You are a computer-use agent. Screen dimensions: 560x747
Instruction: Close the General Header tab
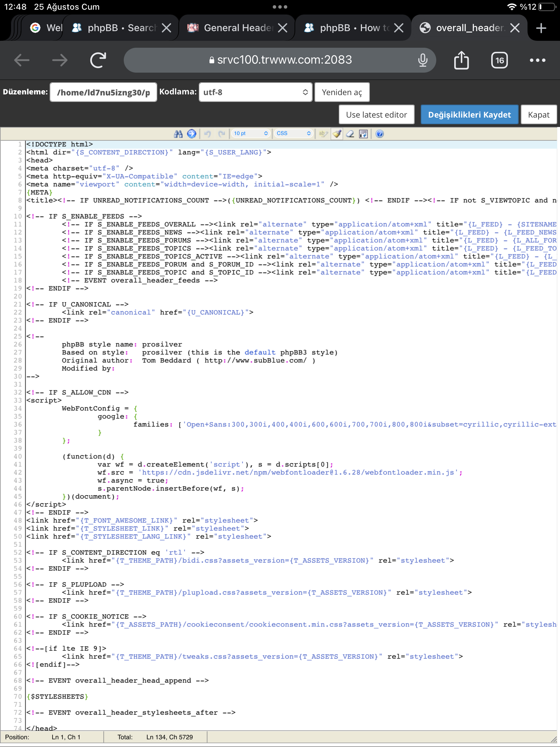pyautogui.click(x=283, y=28)
